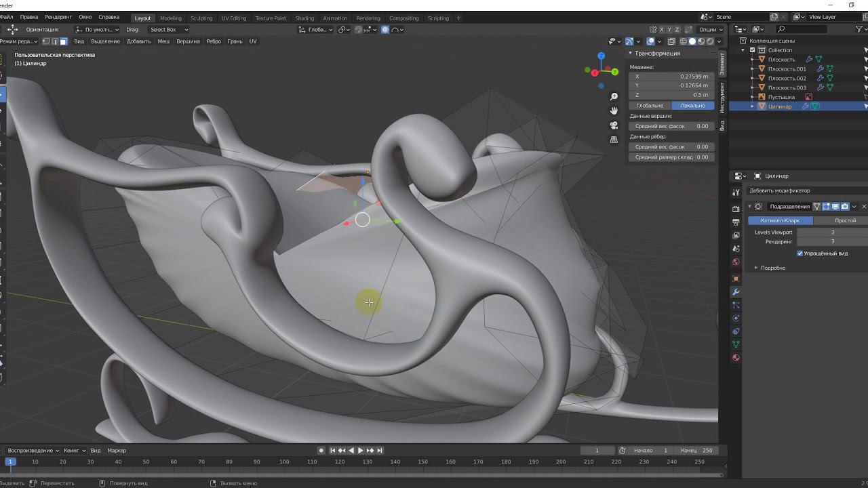Toggle Упрощённый вид checkbox
This screenshot has height=488, width=868.
click(800, 253)
